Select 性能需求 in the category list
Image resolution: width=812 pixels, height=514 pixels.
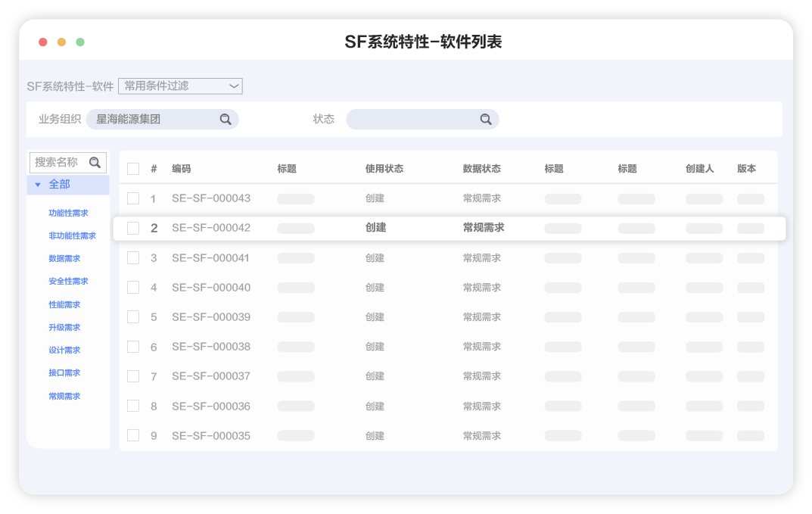(x=63, y=304)
